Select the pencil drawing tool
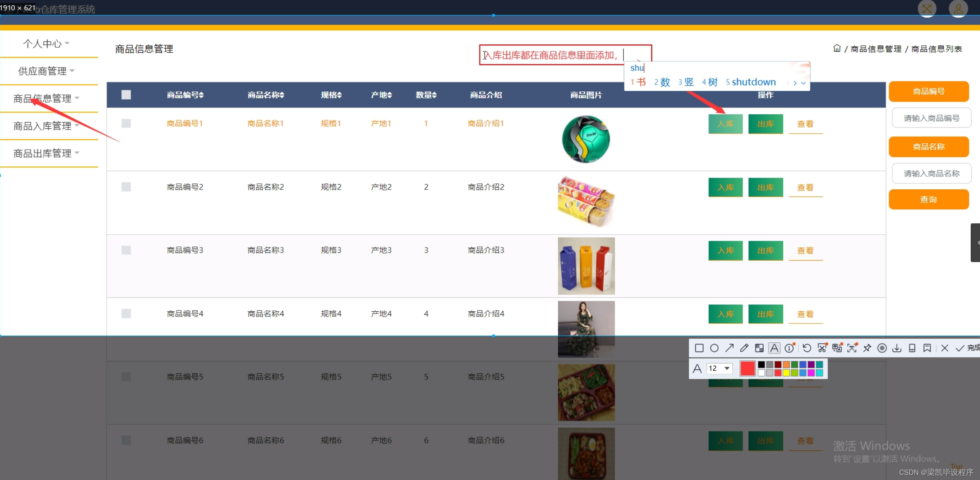Screen dimensions: 980x480 coord(744,348)
